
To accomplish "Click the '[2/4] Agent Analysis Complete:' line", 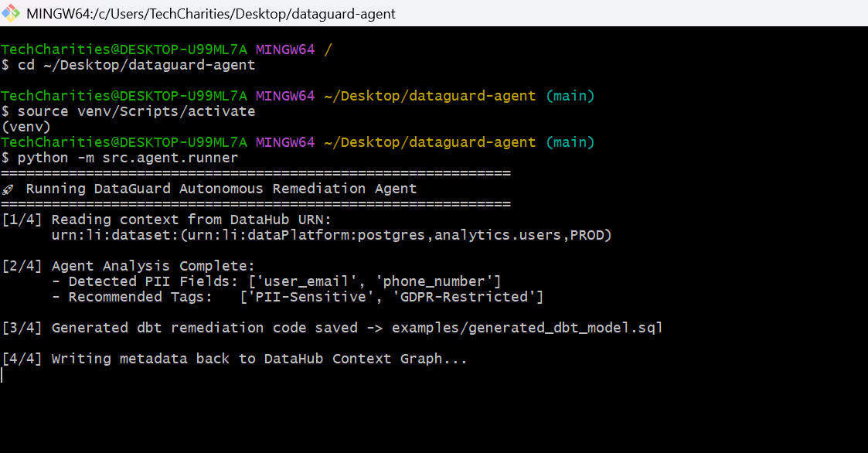I will (x=128, y=267).
